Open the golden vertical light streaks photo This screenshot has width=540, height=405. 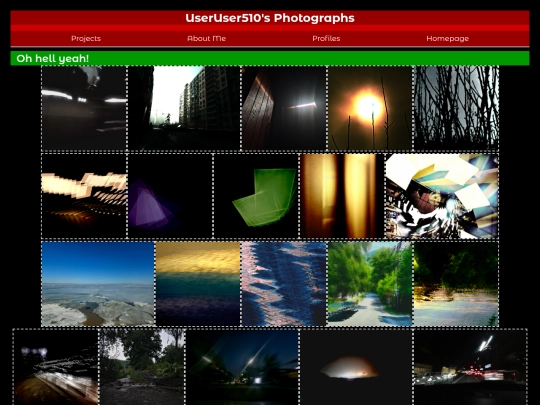(x=342, y=196)
